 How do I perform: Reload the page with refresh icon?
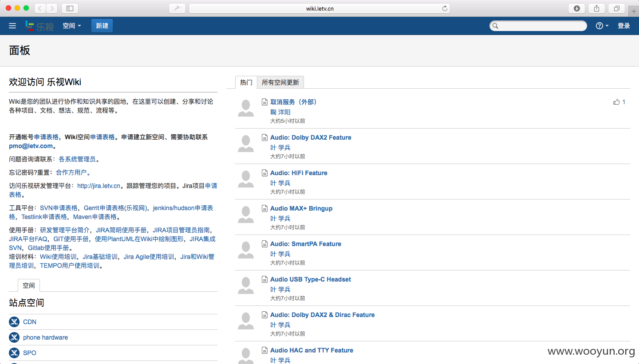pos(445,8)
